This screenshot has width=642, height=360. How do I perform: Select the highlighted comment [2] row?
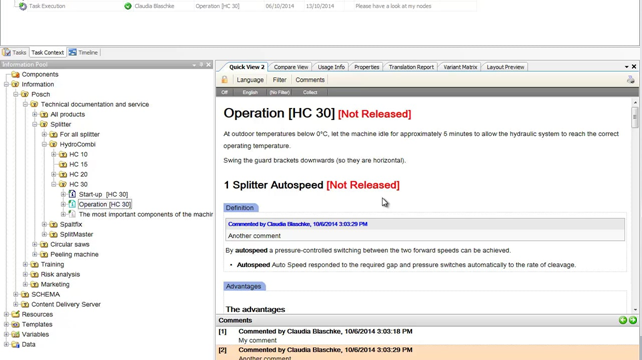427,353
